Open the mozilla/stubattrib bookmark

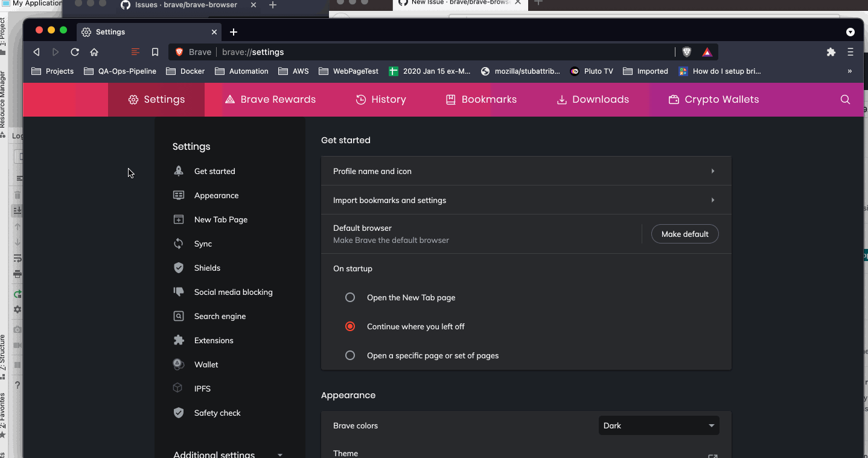520,71
